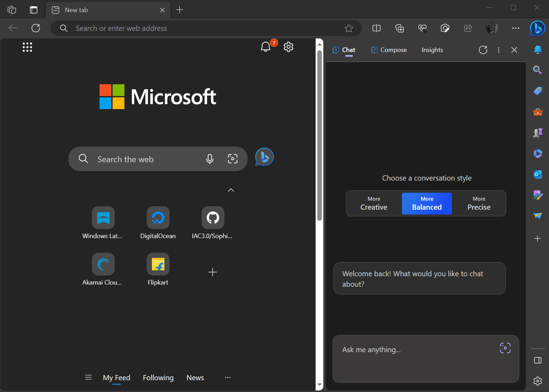Viewport: 549px width, 392px height.
Task: Click the notifications bell with badge
Action: pyautogui.click(x=266, y=47)
